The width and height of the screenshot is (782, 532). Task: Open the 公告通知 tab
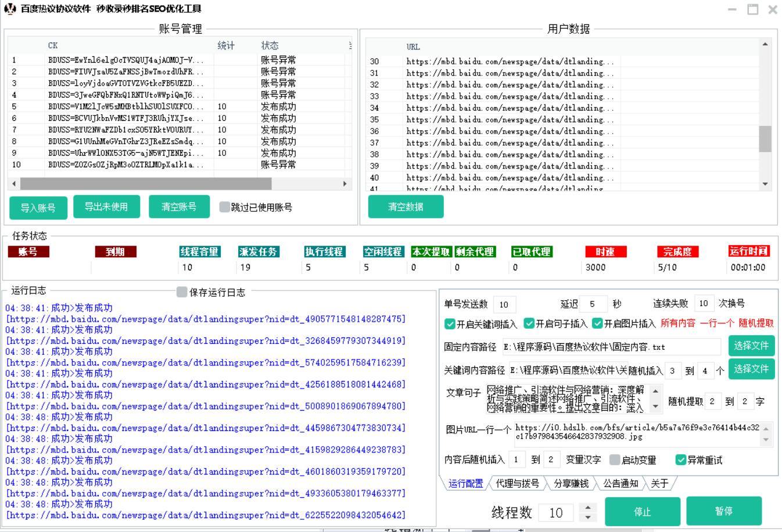(x=620, y=483)
